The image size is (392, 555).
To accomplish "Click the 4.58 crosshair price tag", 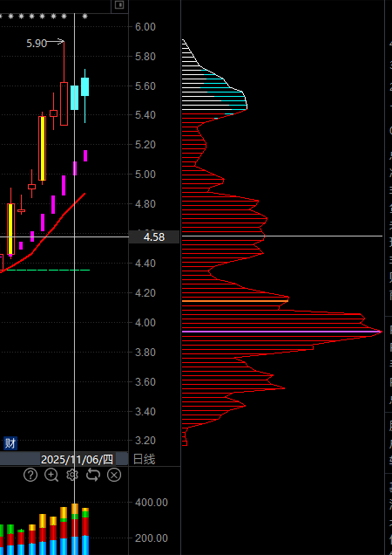I will click(154, 237).
